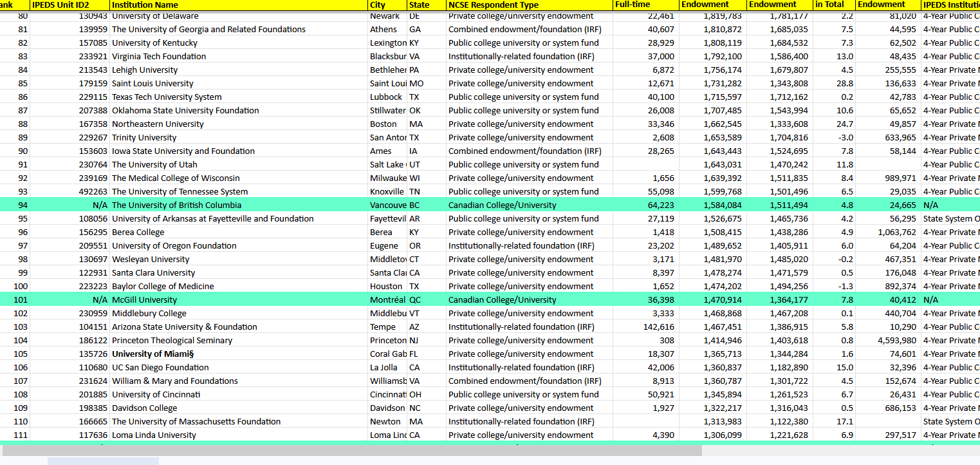Select "The University of British Columbia" cell

click(x=239, y=205)
